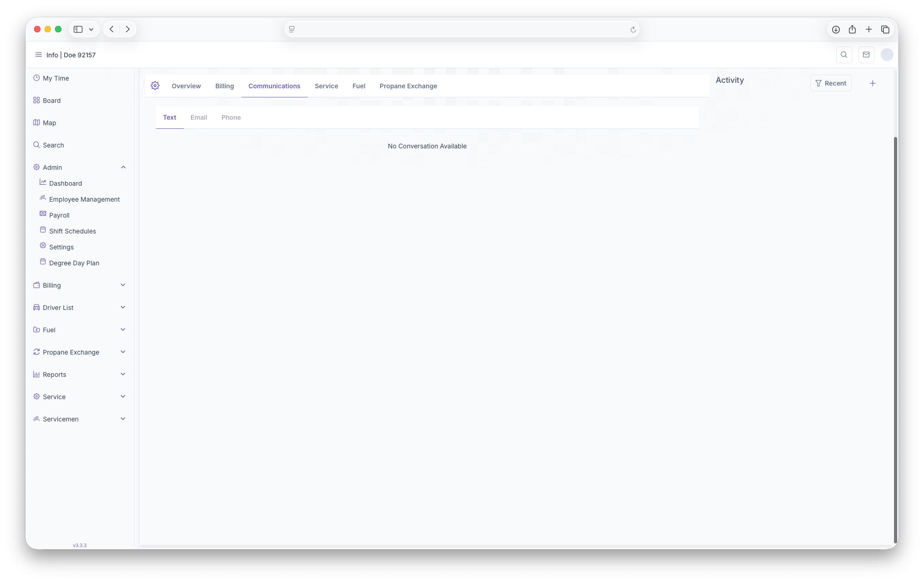Open Payroll under Admin
The image size is (924, 583).
pyautogui.click(x=59, y=215)
